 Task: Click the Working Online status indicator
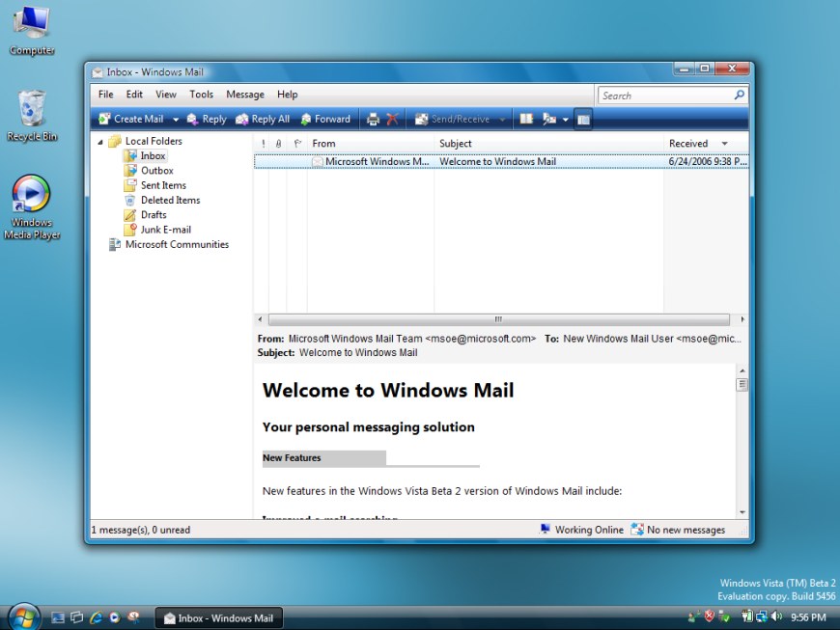tap(582, 530)
